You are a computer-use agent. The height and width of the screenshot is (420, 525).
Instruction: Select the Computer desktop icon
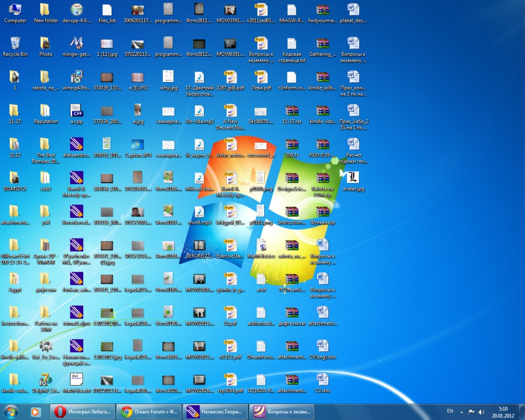(15, 13)
